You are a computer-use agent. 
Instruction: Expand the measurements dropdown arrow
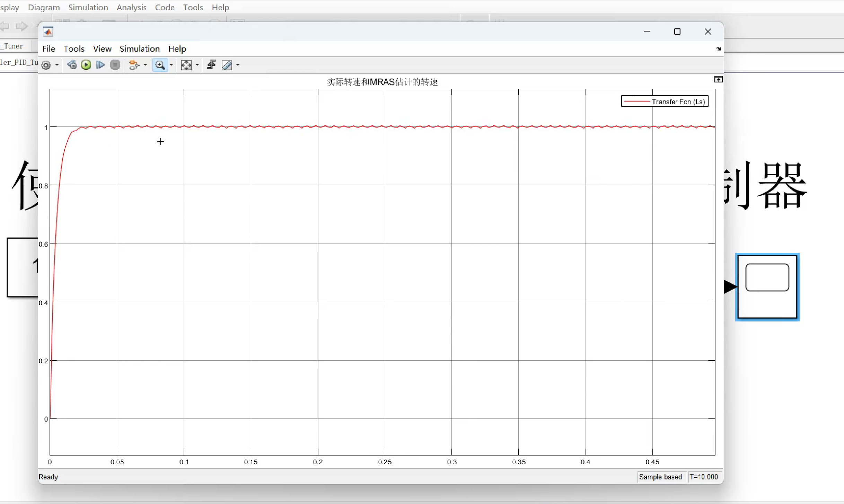pos(238,65)
